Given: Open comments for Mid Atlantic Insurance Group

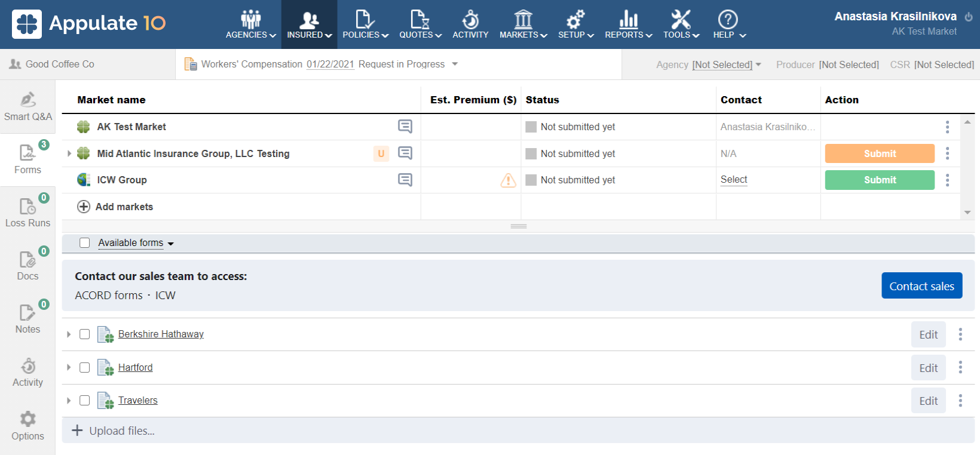Looking at the screenshot, I should (x=405, y=153).
